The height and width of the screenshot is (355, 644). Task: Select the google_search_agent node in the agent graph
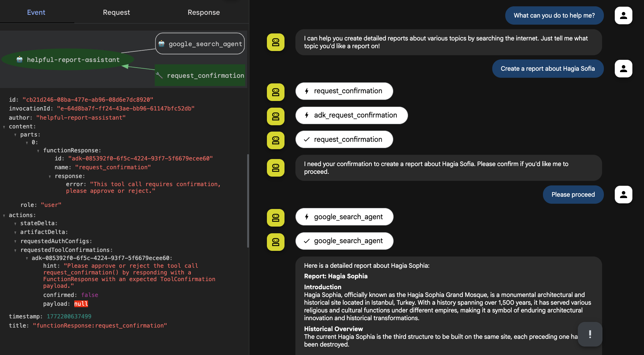click(200, 44)
